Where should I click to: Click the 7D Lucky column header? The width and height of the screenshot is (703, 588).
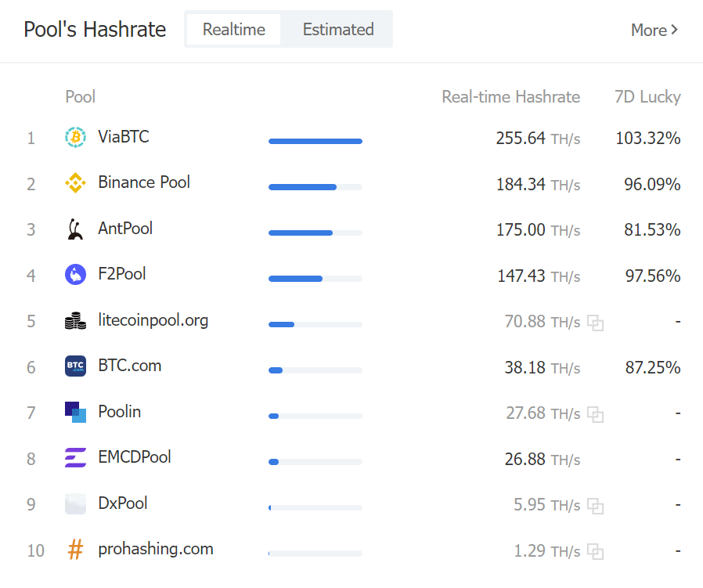tap(647, 96)
